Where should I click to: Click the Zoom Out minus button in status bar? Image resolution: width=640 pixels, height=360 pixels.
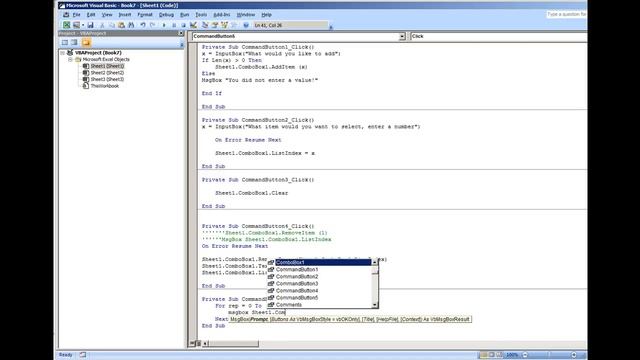(525, 355)
